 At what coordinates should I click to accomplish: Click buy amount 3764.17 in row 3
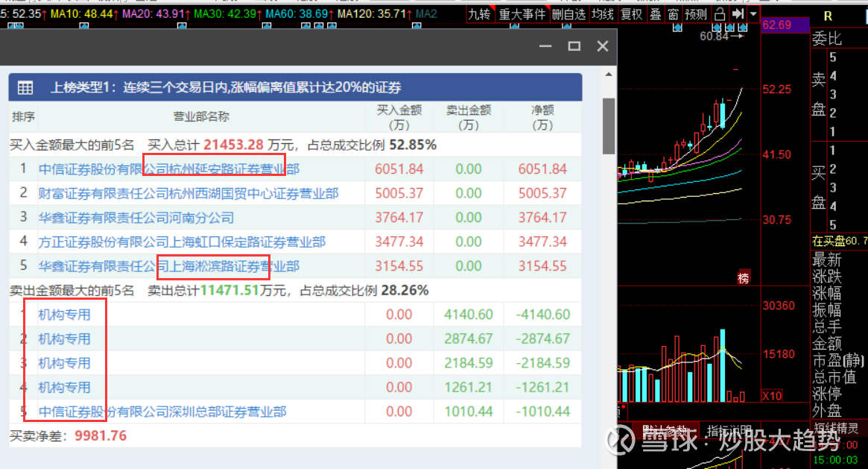(x=399, y=218)
